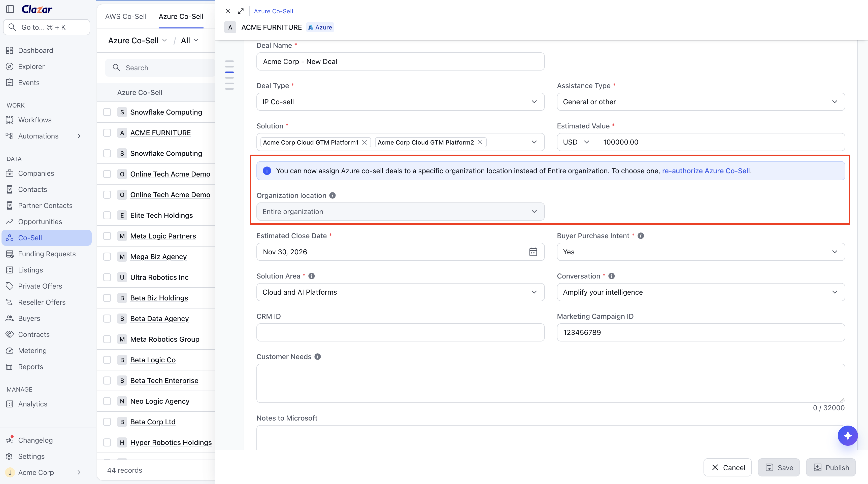Image resolution: width=868 pixels, height=484 pixels.
Task: Open the USD currency dropdown
Action: click(x=577, y=142)
